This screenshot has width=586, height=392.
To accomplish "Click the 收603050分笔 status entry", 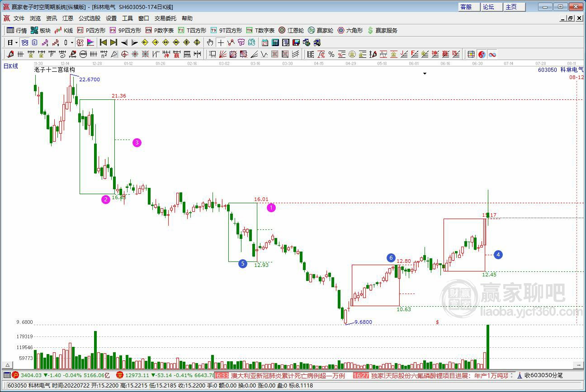I will (x=540, y=375).
